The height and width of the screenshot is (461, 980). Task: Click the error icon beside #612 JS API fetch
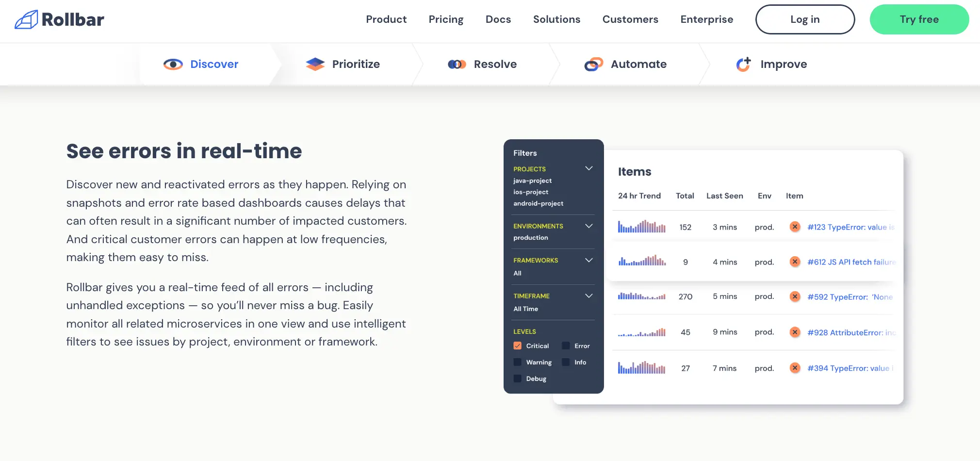tap(795, 262)
